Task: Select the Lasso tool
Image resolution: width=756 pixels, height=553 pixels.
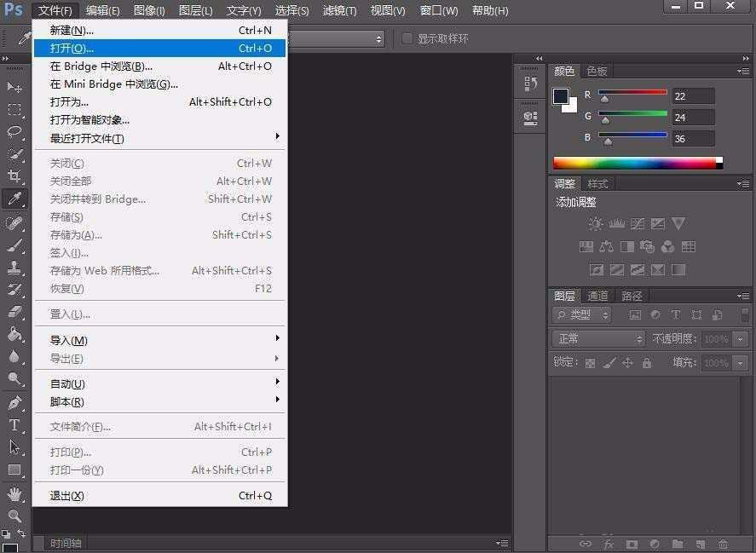Action: tap(14, 132)
